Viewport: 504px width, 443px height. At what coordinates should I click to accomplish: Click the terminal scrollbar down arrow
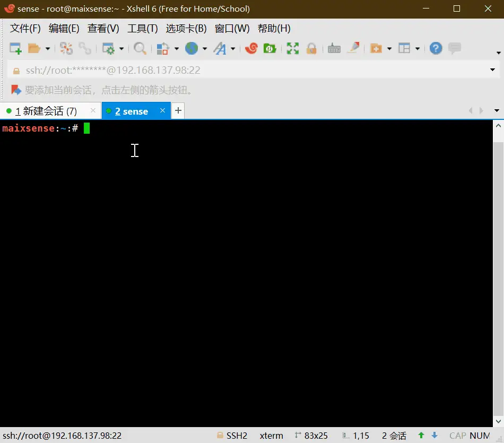tap(498, 421)
